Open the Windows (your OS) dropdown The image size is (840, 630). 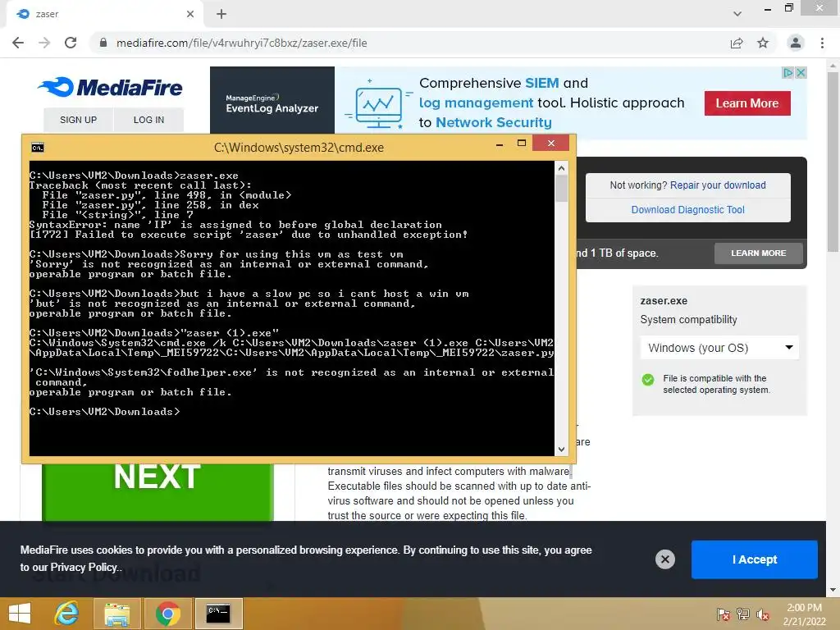click(x=719, y=348)
